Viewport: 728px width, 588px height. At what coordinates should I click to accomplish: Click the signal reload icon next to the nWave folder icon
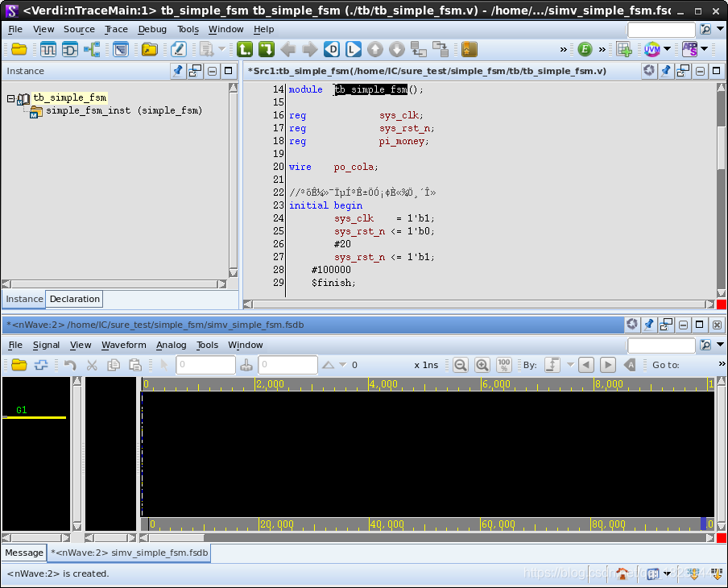coord(42,364)
